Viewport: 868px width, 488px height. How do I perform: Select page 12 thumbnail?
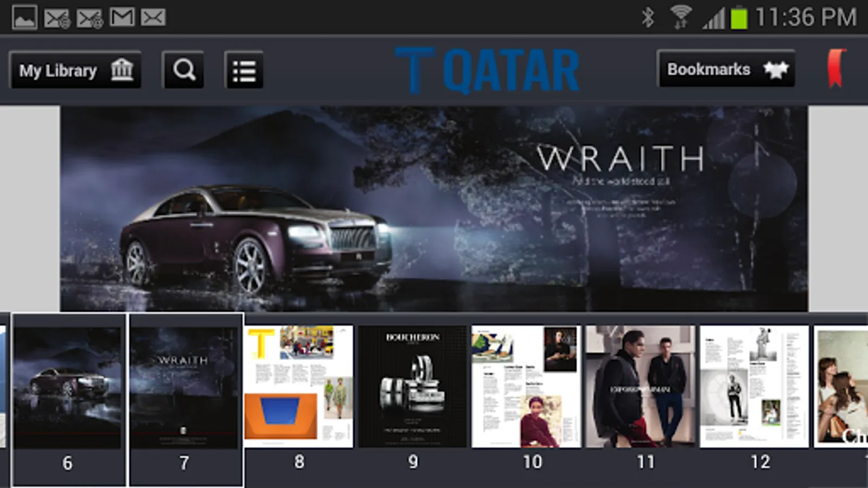pos(755,387)
